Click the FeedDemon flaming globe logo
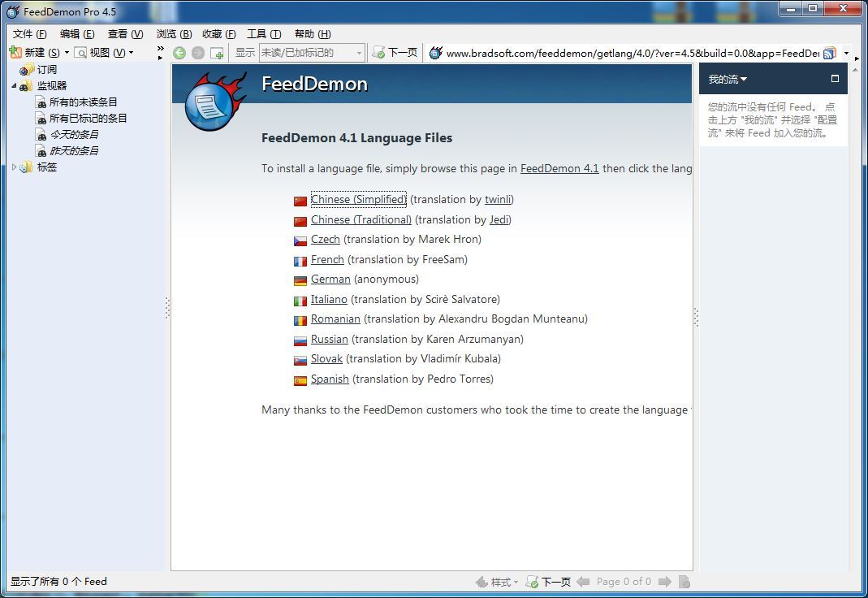 coord(214,102)
